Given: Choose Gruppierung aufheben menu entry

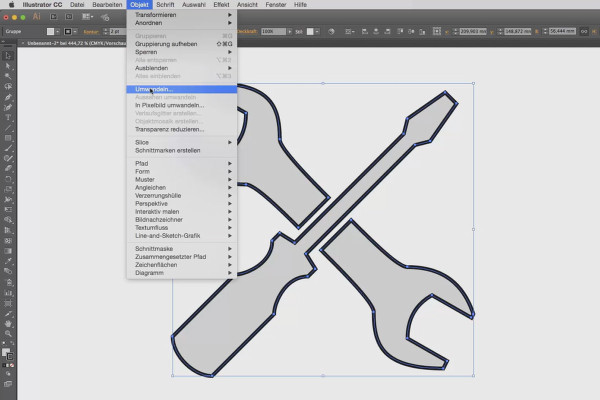Looking at the screenshot, I should [182, 44].
